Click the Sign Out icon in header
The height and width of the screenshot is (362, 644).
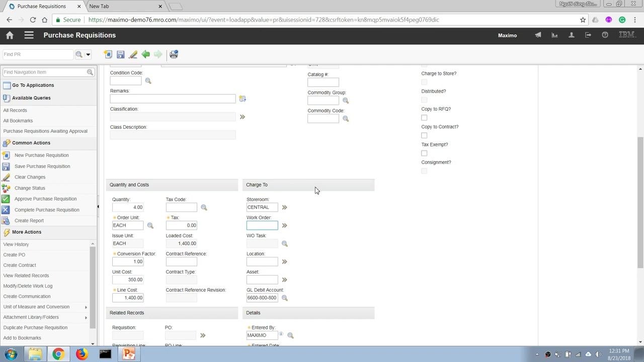click(588, 35)
